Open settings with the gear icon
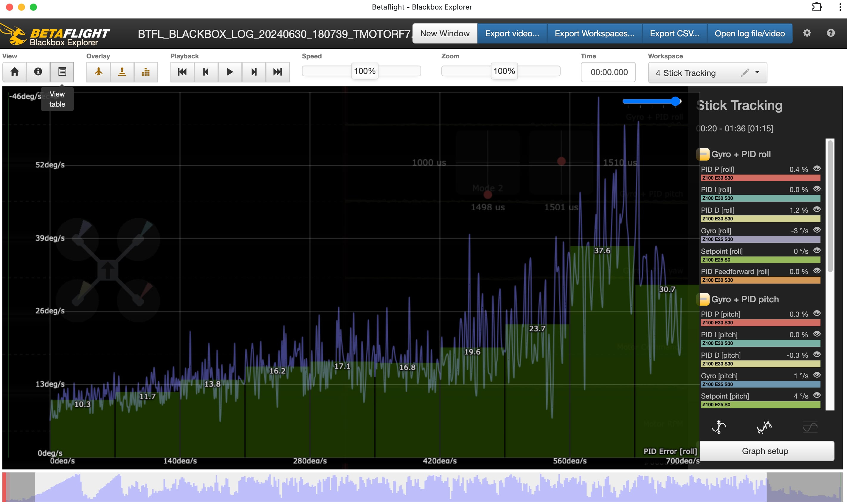847x504 pixels. 807,33
